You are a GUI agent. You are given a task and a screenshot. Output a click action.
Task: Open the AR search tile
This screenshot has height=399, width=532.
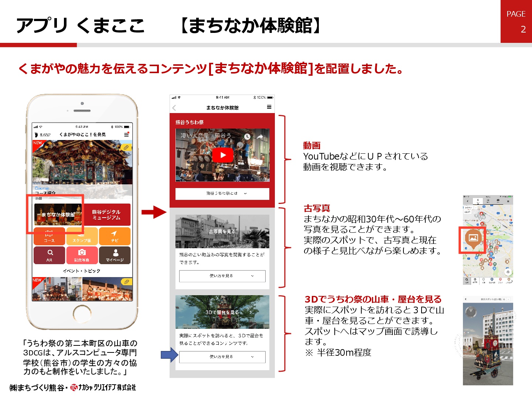coord(49,255)
